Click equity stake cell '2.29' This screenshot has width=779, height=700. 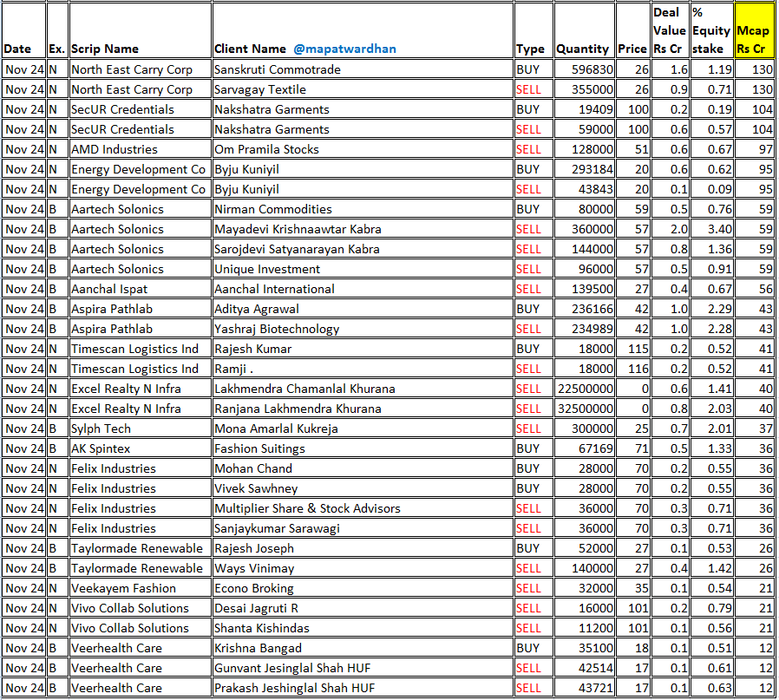tap(711, 309)
